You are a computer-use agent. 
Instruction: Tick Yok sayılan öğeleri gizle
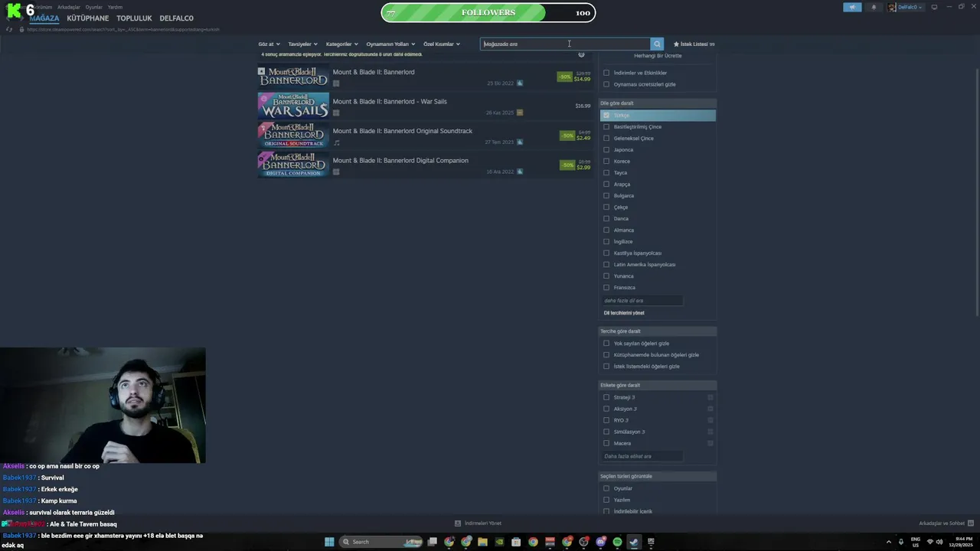tap(606, 344)
